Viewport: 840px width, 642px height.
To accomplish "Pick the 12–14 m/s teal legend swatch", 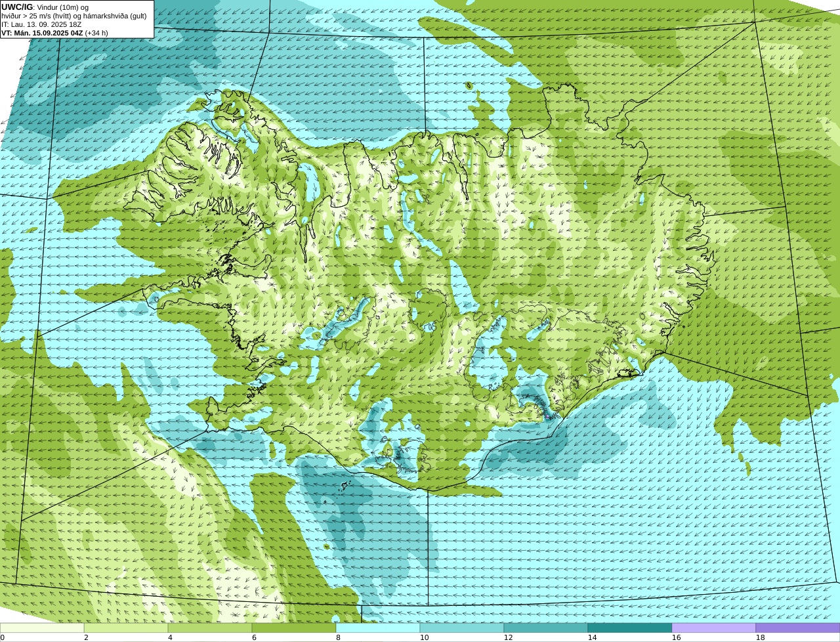I will (x=546, y=628).
